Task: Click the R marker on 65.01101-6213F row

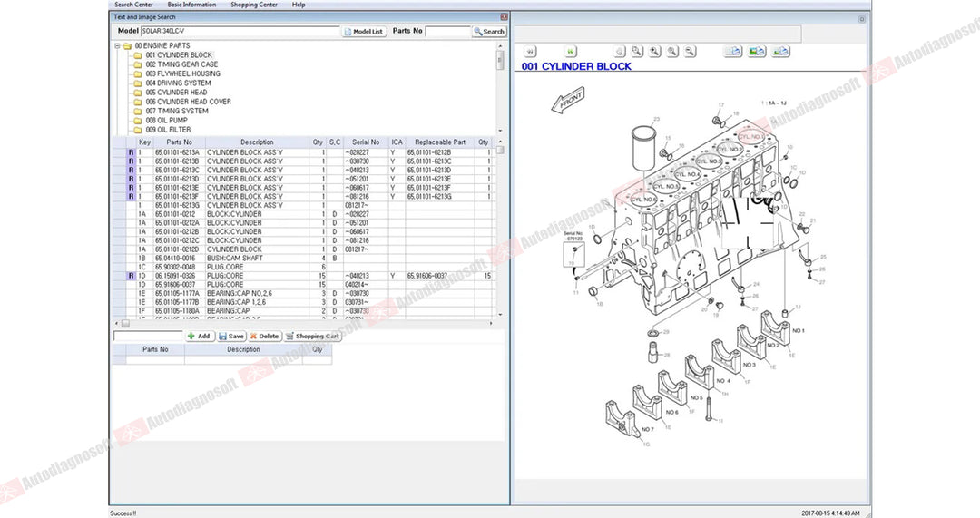Action: click(x=131, y=196)
